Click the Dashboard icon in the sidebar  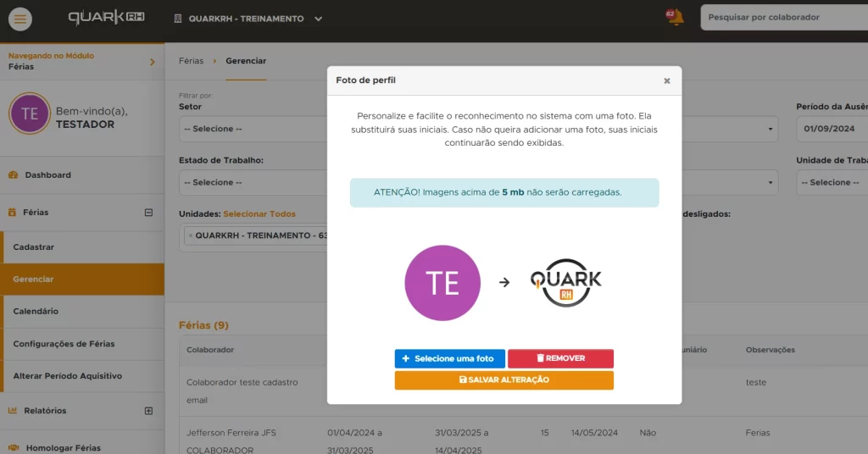(13, 175)
